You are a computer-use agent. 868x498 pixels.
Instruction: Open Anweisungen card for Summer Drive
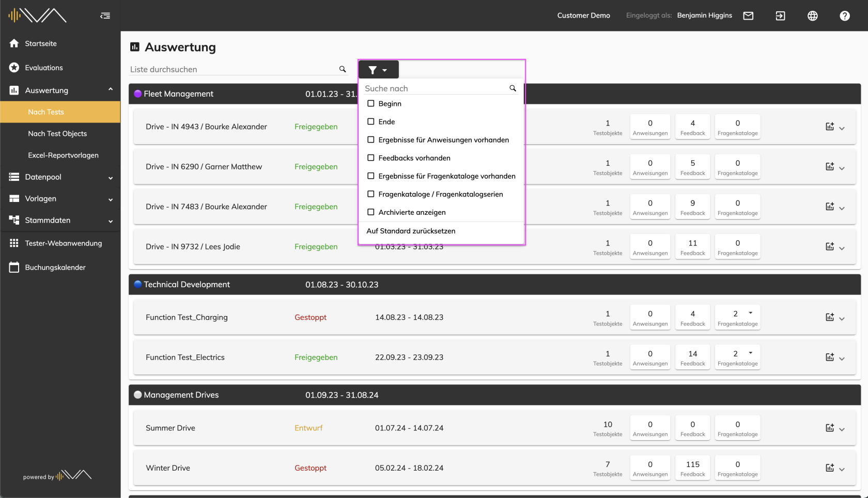point(650,428)
